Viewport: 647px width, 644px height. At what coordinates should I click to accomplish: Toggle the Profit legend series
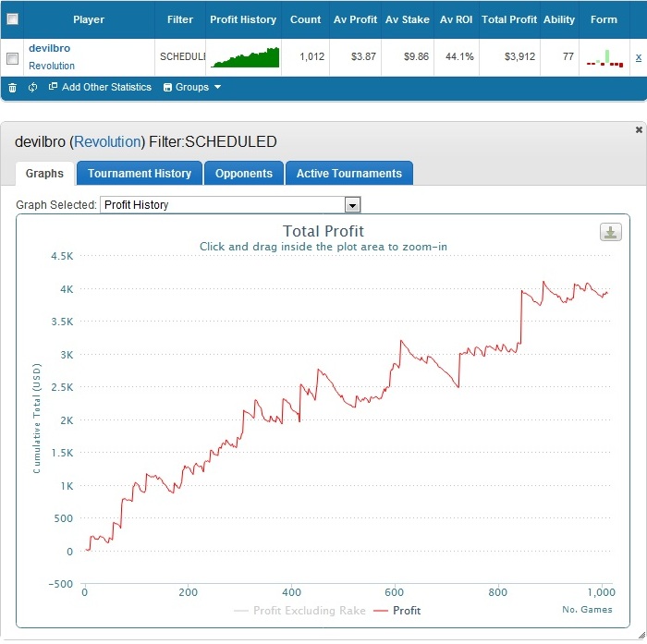(x=397, y=611)
